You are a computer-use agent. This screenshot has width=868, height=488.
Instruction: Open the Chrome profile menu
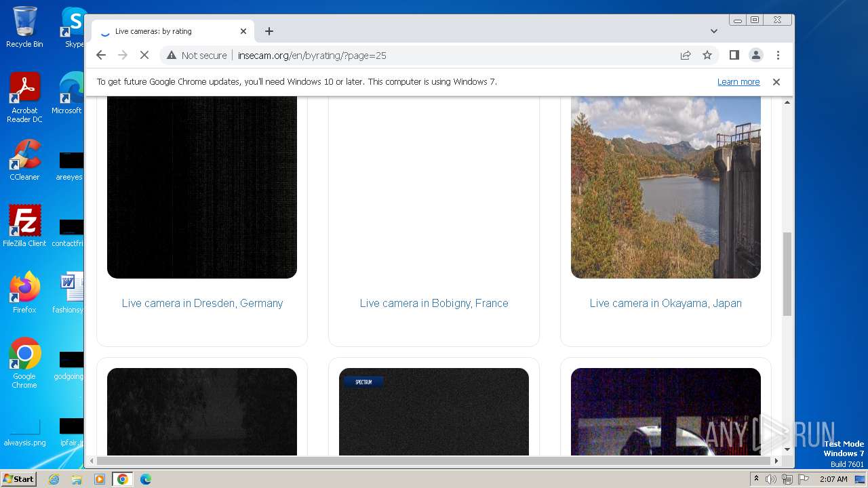click(x=755, y=55)
